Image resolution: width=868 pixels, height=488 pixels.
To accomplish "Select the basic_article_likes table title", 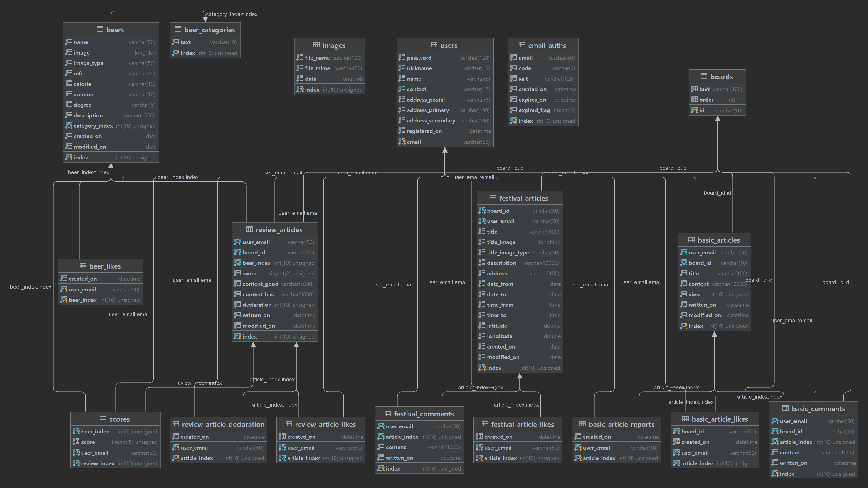I will [720, 419].
